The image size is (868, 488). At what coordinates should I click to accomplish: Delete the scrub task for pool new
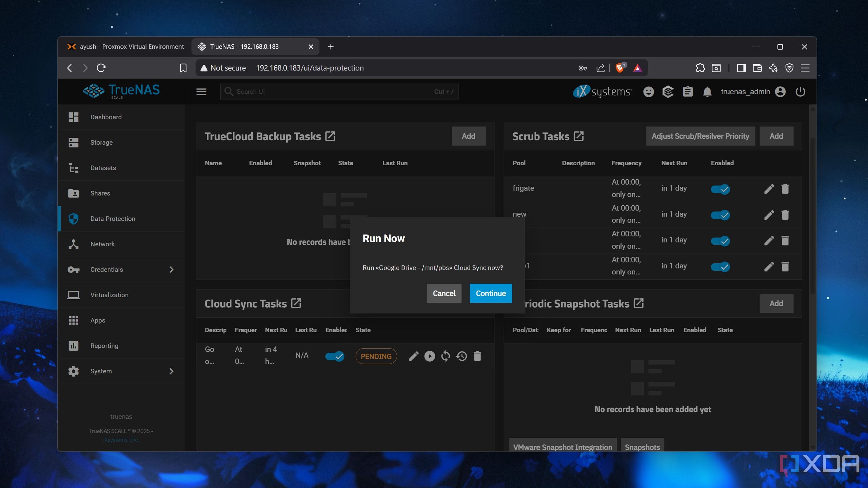[785, 215]
